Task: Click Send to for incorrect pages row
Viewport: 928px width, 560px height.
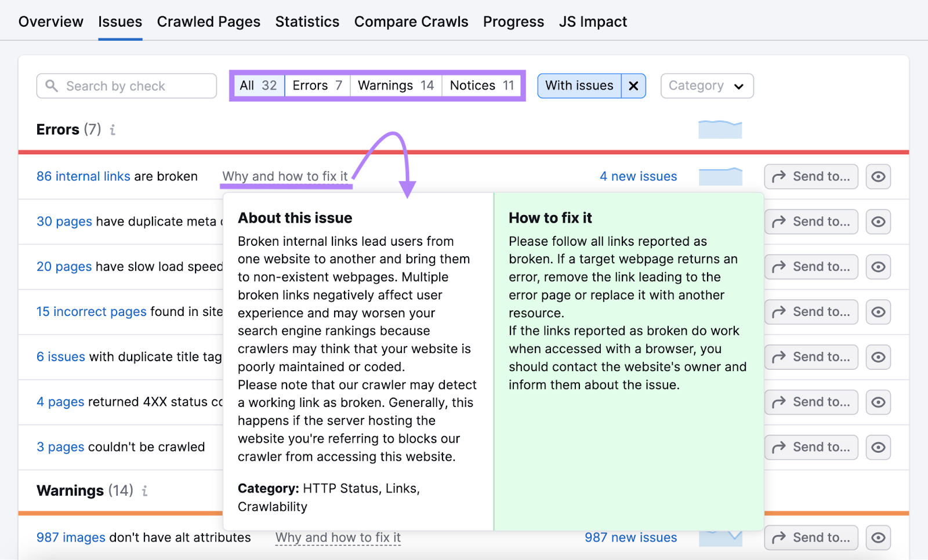Action: pos(811,312)
